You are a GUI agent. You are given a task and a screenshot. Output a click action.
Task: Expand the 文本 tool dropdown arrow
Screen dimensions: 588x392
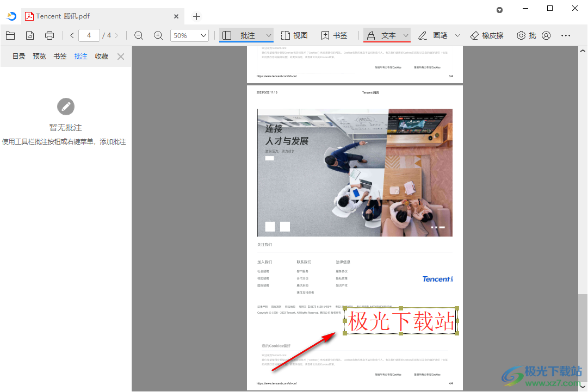406,35
